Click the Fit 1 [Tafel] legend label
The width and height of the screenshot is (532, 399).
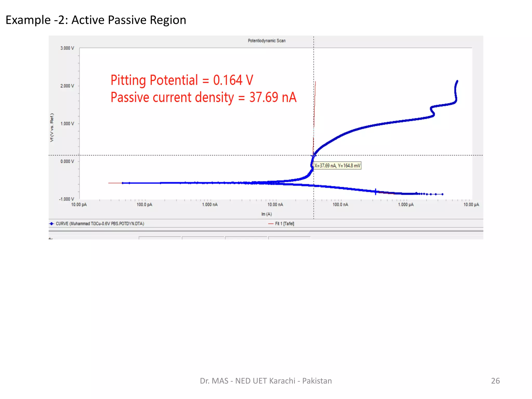point(285,224)
